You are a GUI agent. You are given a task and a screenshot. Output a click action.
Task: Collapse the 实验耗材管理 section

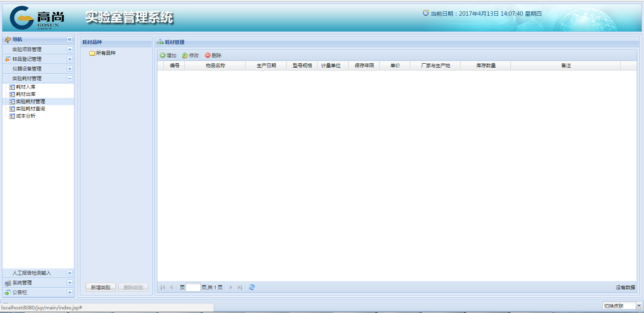click(70, 78)
